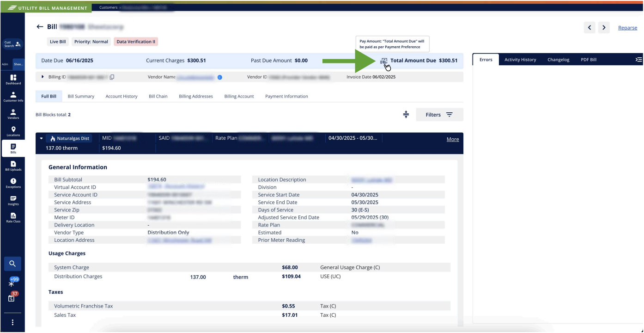The image size is (644, 333).
Task: Open the Filters button
Action: [439, 115]
